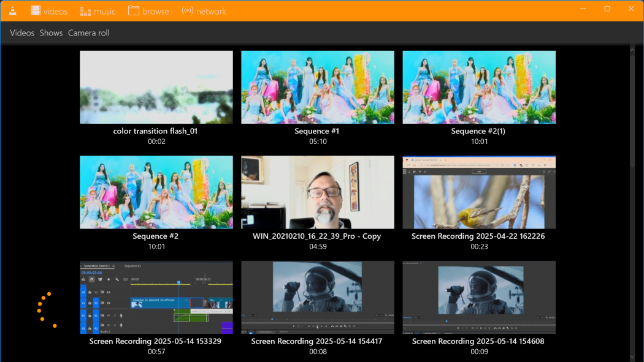Image resolution: width=644 pixels, height=362 pixels.
Task: Play Screen Recording 2025-05-14 154608
Action: pyautogui.click(x=478, y=297)
